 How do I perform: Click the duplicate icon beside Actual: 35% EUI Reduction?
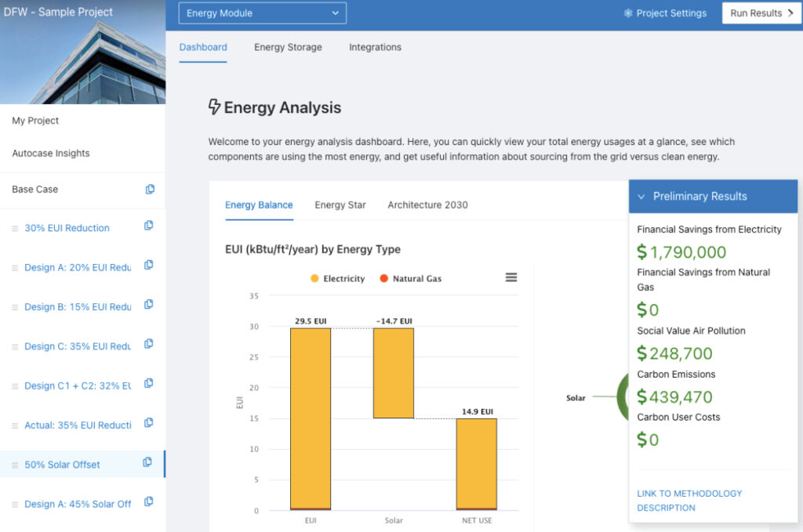point(149,424)
